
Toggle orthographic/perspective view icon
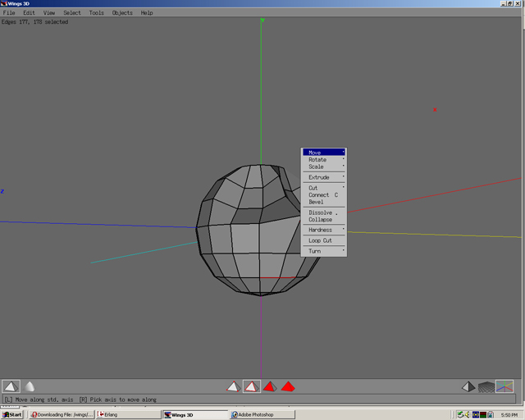[468, 386]
